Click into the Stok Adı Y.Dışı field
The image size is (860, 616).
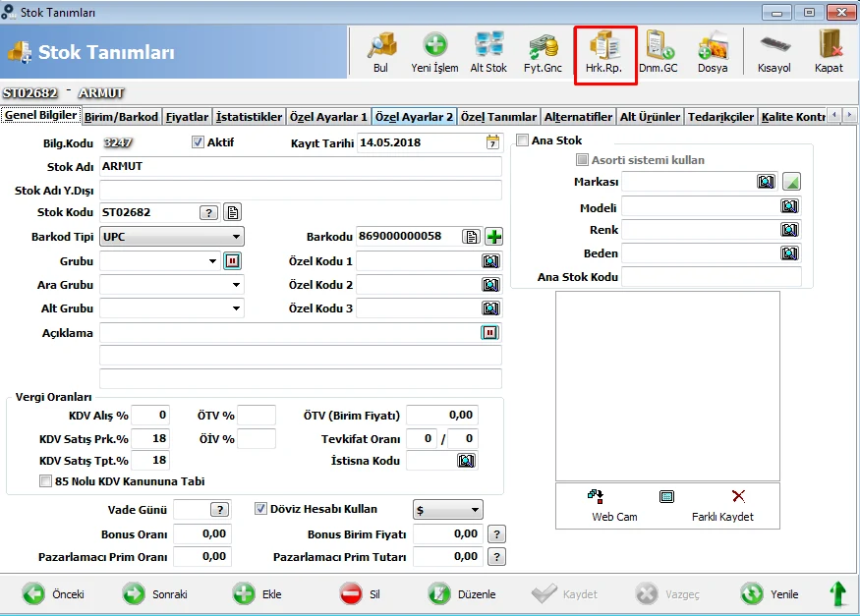click(301, 191)
